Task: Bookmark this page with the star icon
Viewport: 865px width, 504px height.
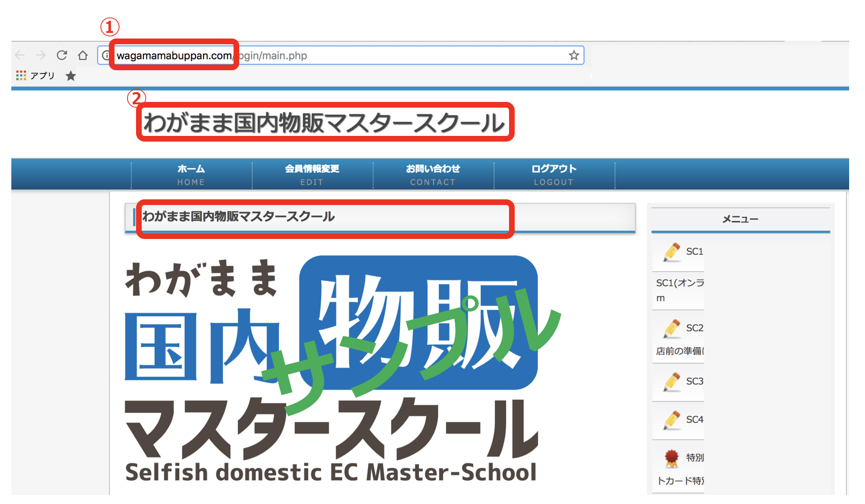Action: 574,55
